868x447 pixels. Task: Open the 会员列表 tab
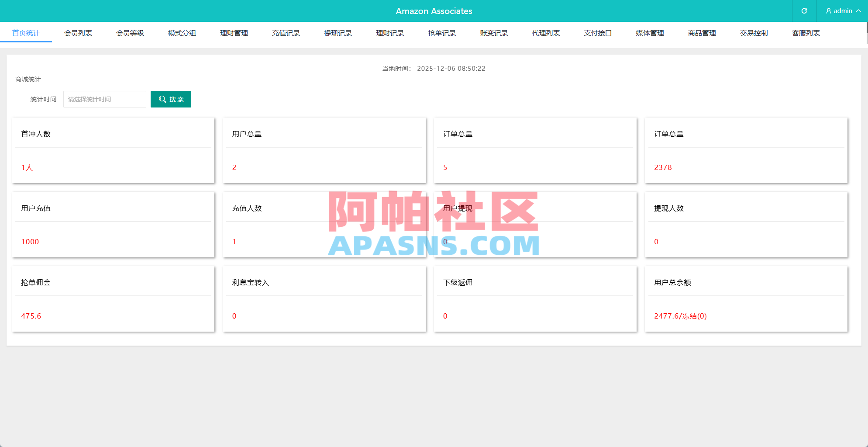click(x=78, y=33)
